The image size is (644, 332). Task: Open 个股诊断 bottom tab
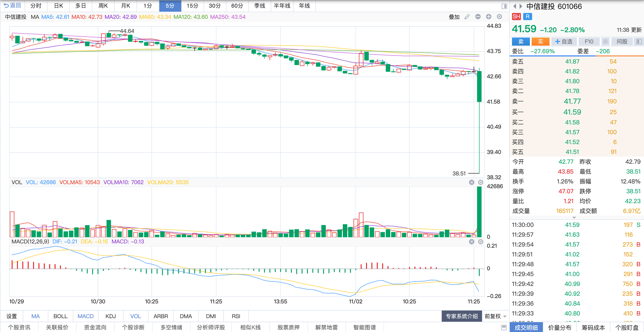[133, 327]
